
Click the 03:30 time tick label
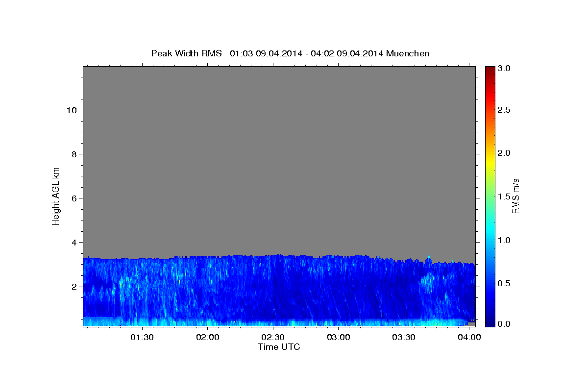[x=404, y=338]
